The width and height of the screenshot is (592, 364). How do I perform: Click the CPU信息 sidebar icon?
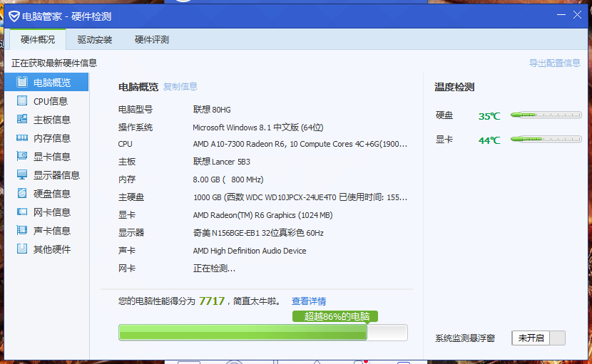coord(22,100)
